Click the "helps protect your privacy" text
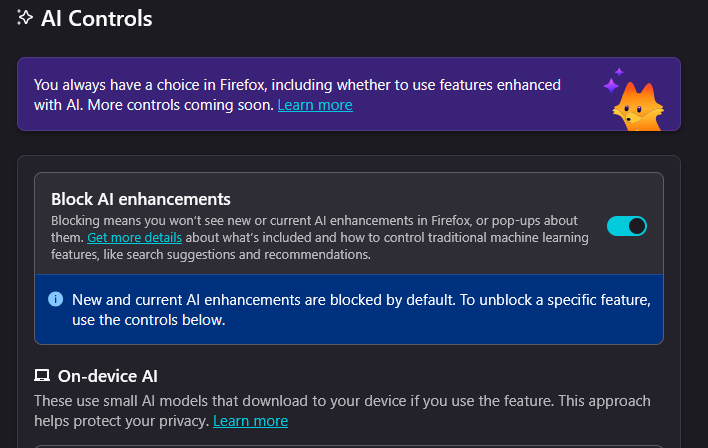708x448 pixels. [x=121, y=421]
